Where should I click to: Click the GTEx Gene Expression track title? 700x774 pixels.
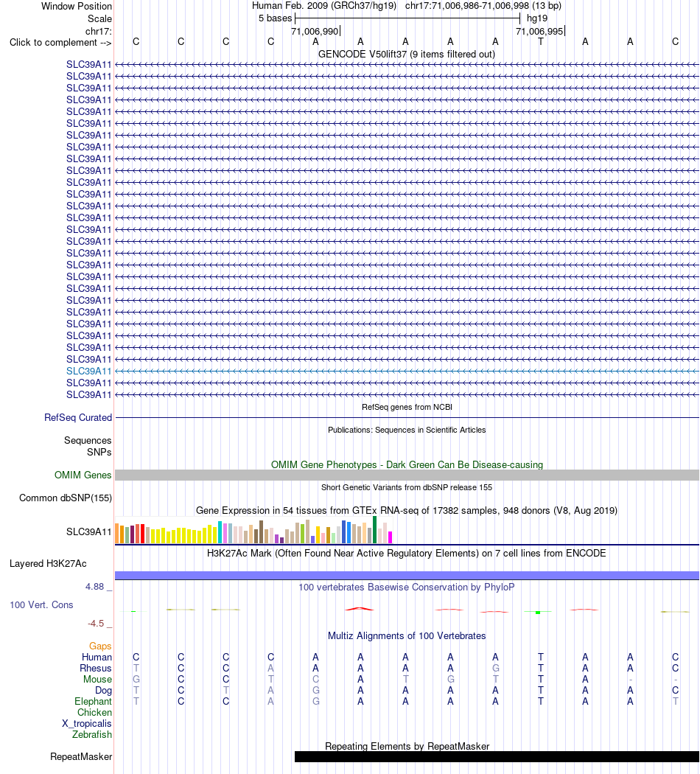[x=407, y=510]
